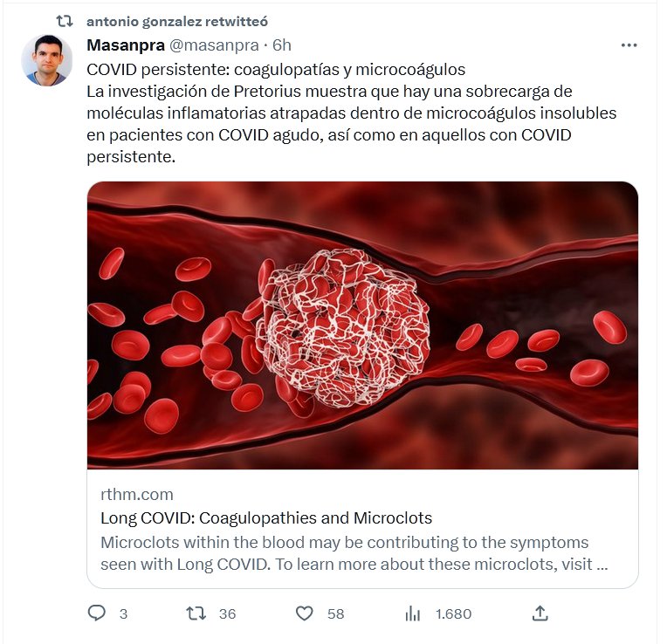Open the 6h timestamp link
667x644 pixels.
click(x=282, y=45)
